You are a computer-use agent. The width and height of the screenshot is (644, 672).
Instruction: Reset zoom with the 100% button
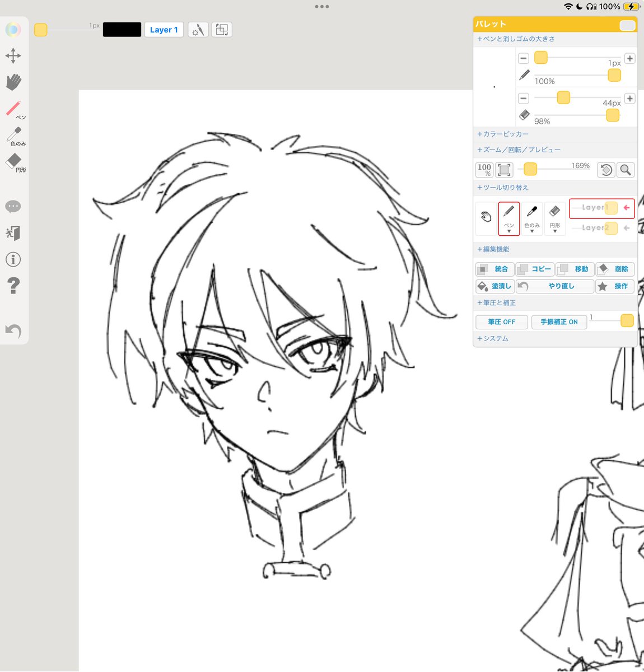[x=484, y=170]
